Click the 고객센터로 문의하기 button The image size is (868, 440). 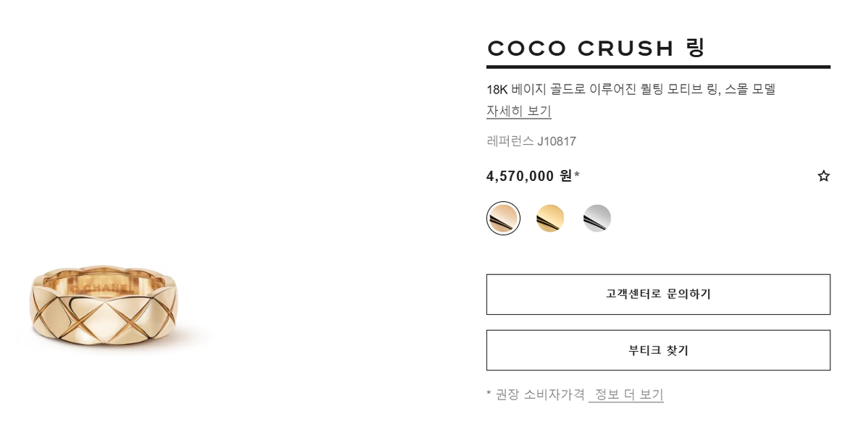point(658,295)
